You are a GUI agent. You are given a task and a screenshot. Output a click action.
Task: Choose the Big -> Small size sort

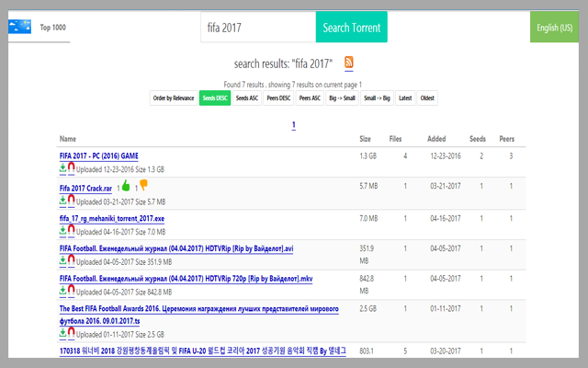(342, 98)
